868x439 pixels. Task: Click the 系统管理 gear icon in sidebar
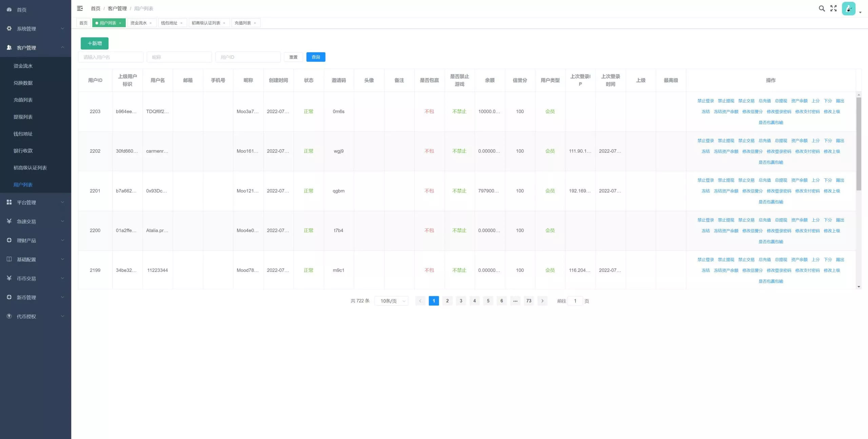pos(9,29)
